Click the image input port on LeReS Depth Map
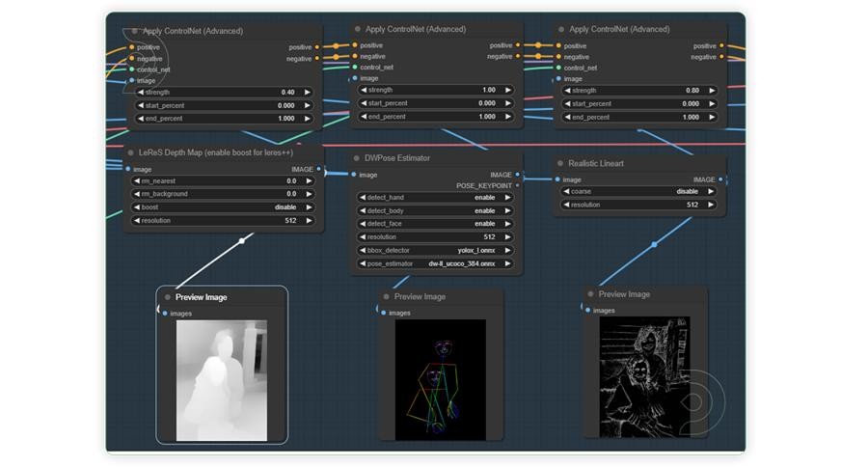The height and width of the screenshot is (467, 868). [128, 169]
